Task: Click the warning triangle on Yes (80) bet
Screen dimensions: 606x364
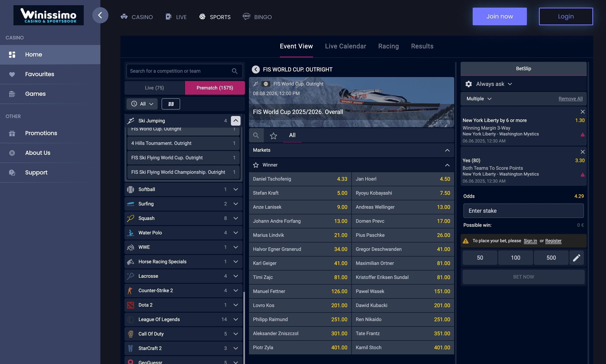Action: pyautogui.click(x=583, y=175)
